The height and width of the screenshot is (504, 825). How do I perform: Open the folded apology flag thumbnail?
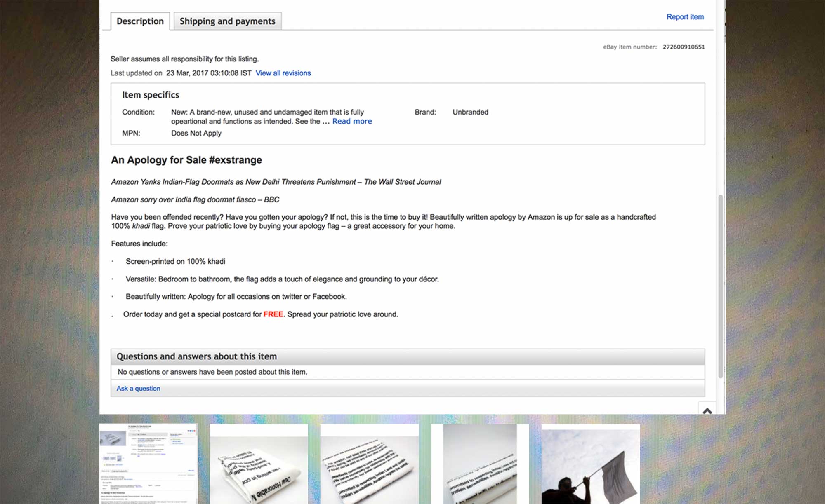coord(259,464)
